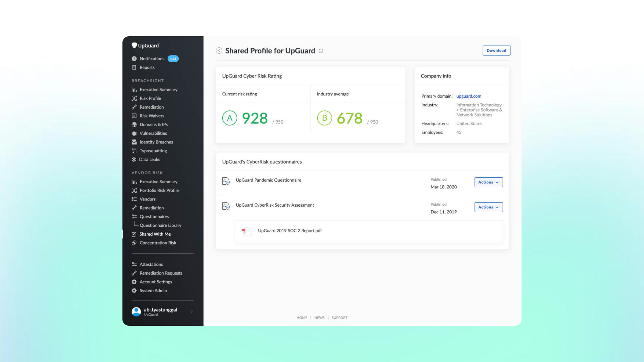Click the Identity Breaches envelope icon
This screenshot has height=362, width=644.
coord(134,142)
